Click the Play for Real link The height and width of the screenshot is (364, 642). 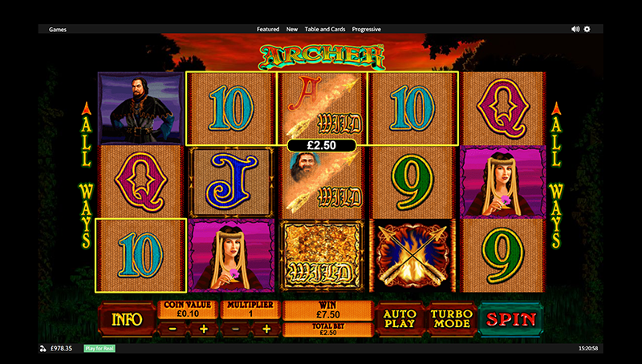100,349
